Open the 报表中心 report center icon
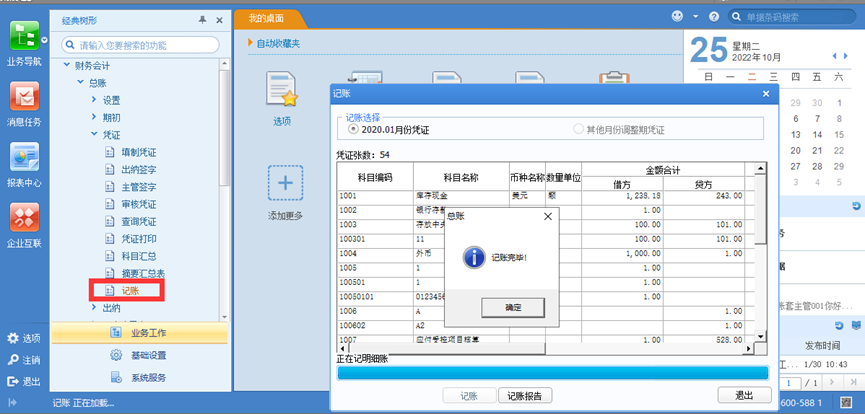This screenshot has height=414, width=865. click(x=24, y=157)
